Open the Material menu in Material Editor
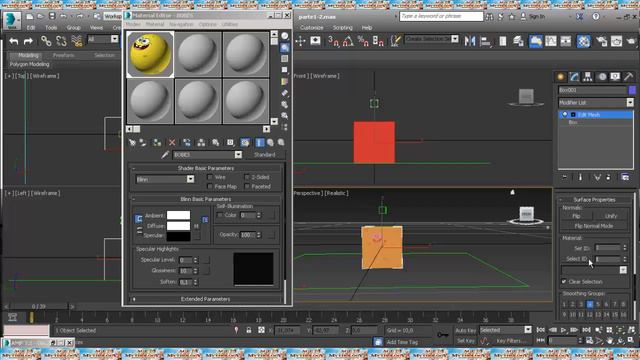Image resolution: width=640 pixels, height=360 pixels. coord(155,24)
